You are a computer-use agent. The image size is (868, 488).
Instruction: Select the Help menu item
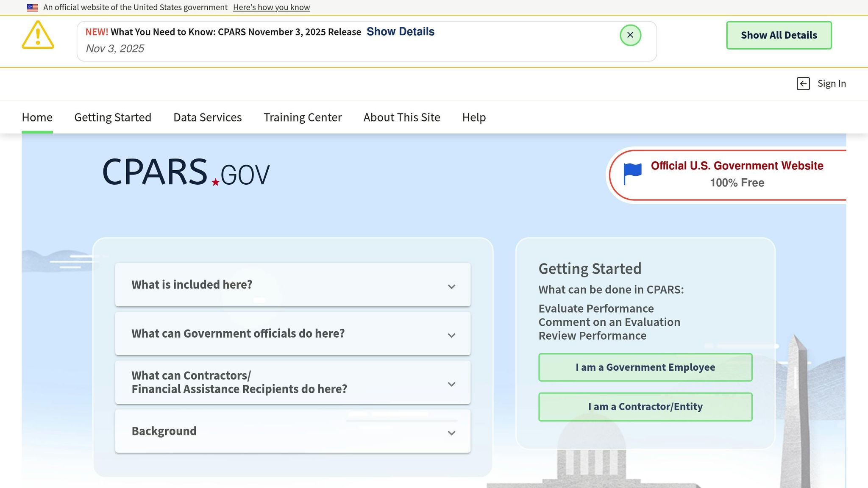coord(474,117)
